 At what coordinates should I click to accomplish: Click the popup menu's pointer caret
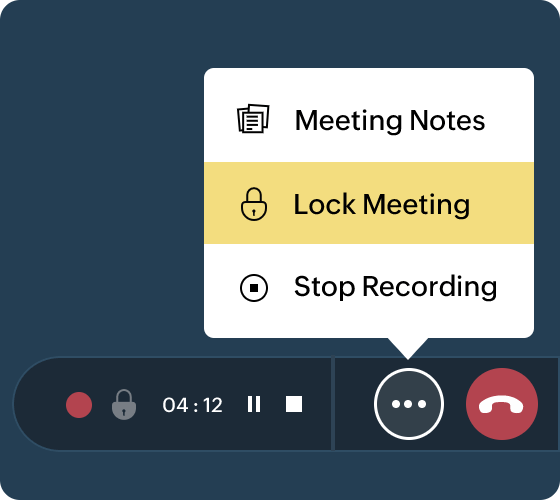(408, 349)
